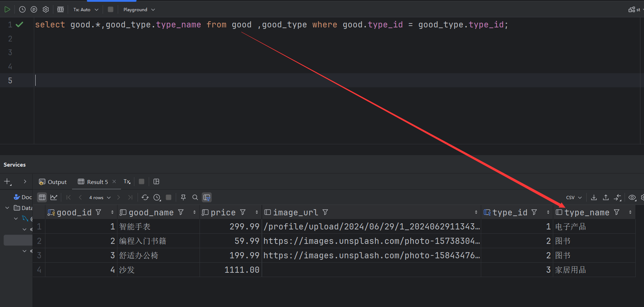Select the Docker tree item
The image size is (644, 307).
pos(23,197)
